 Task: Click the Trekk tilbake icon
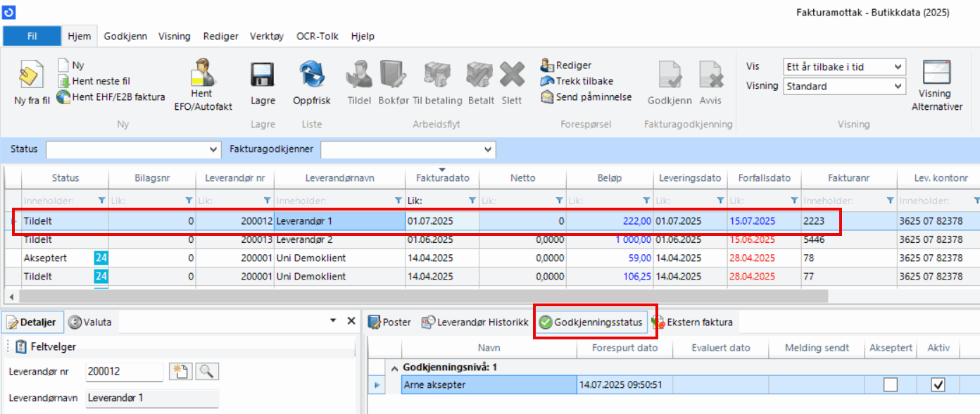coord(548,81)
